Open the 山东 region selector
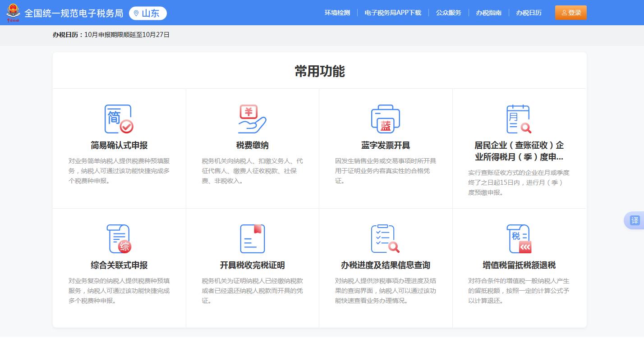 click(148, 13)
